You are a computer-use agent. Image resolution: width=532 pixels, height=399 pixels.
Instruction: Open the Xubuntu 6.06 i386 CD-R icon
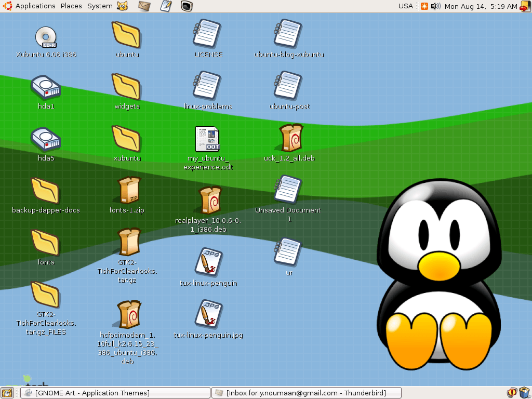(x=46, y=37)
